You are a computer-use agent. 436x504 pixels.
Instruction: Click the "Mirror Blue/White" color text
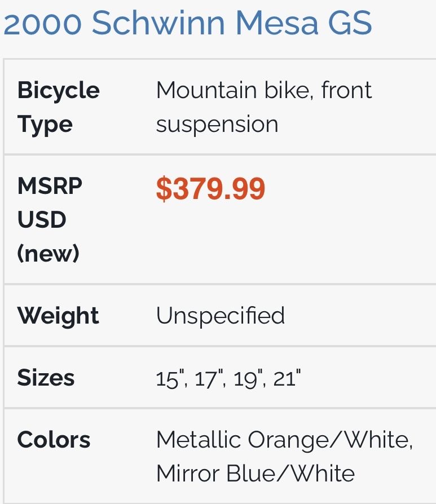coord(255,474)
